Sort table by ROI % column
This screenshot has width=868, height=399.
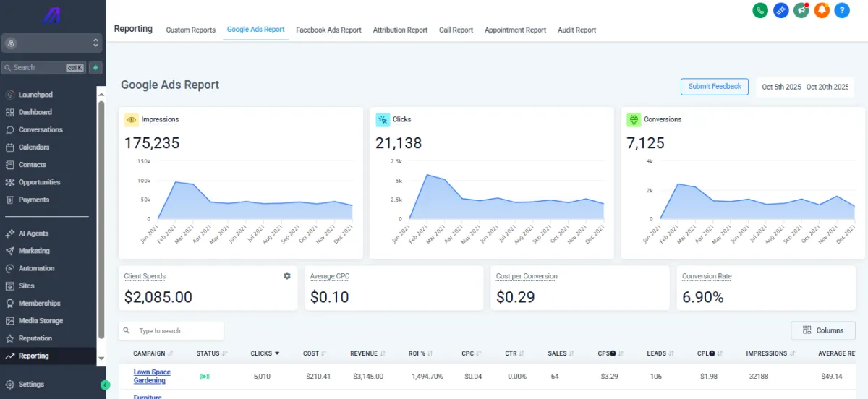click(421, 353)
